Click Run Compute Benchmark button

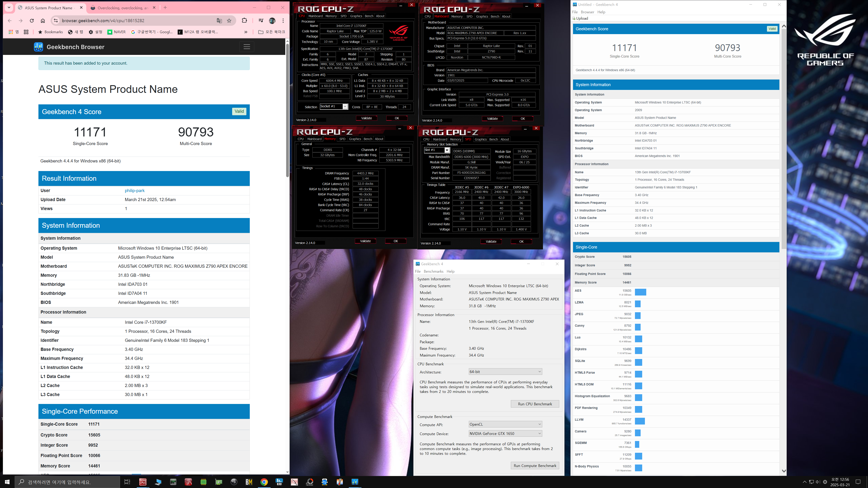[535, 465]
